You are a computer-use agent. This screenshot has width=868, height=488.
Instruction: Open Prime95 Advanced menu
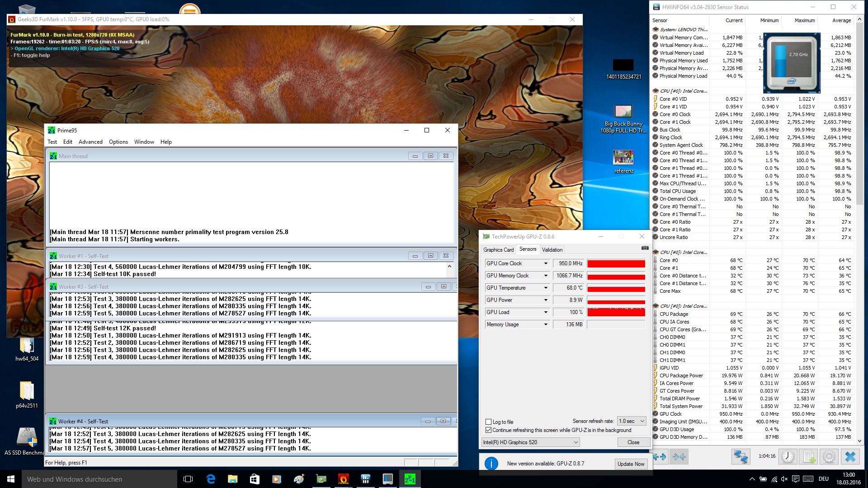(90, 142)
